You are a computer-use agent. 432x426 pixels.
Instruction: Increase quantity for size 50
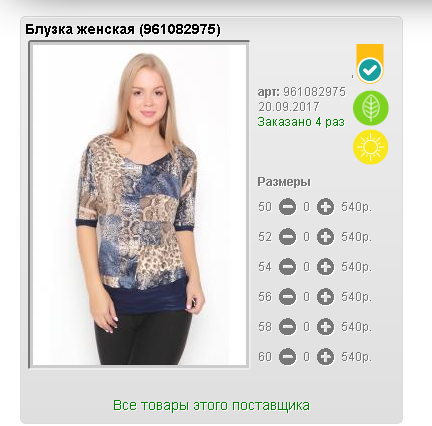tap(325, 207)
